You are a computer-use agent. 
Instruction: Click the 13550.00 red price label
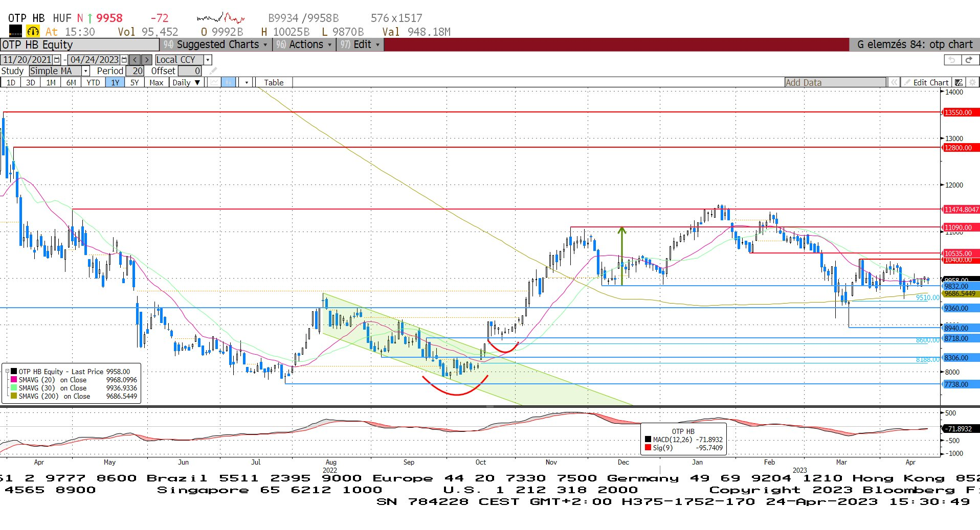pyautogui.click(x=960, y=112)
